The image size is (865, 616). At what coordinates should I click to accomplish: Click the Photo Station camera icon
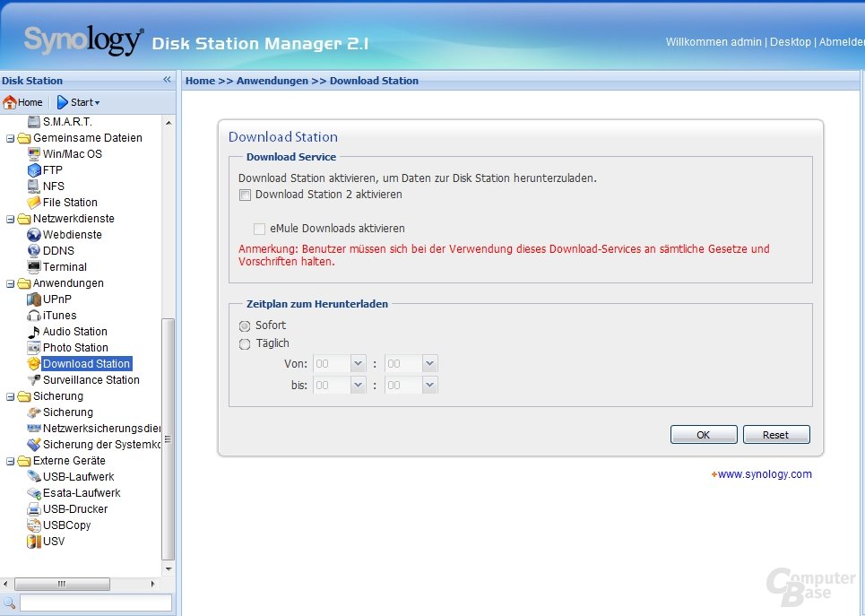point(34,347)
